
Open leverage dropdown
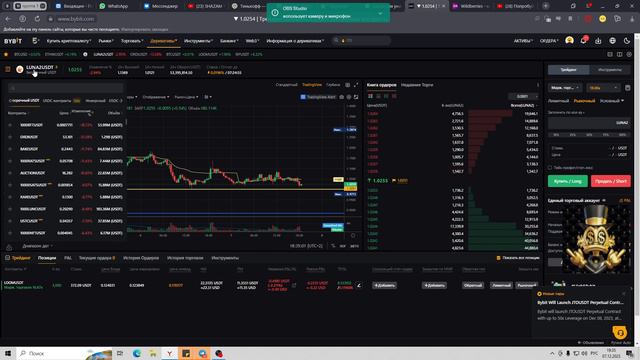(x=603, y=88)
